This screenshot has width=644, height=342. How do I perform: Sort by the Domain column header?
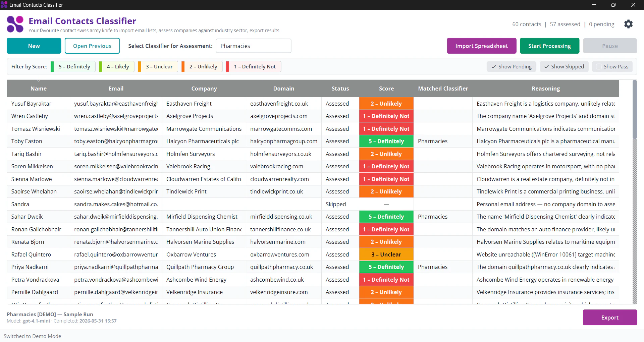(x=284, y=89)
